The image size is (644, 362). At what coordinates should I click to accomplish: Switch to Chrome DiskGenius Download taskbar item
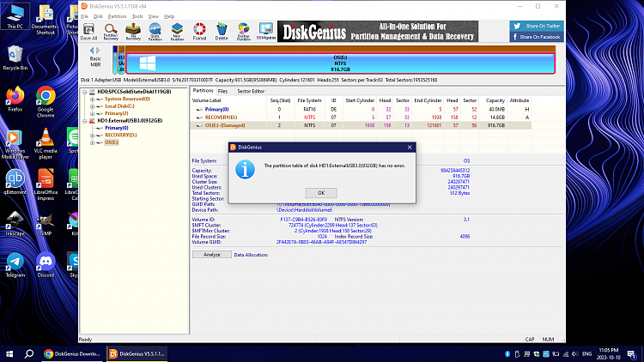coord(73,353)
